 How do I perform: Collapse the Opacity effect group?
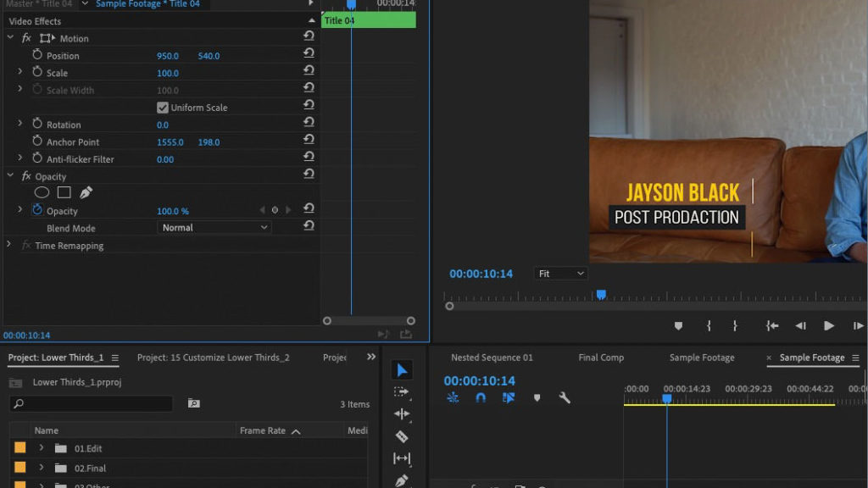(10, 175)
